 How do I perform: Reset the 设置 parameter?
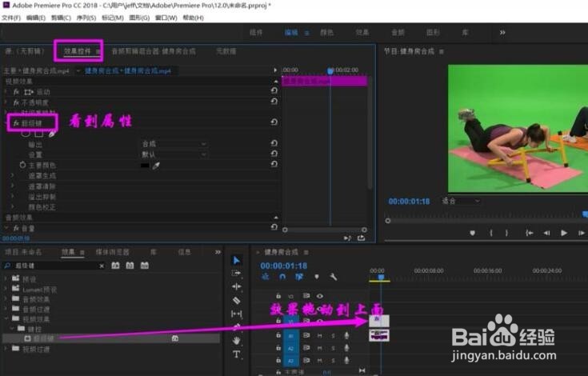(274, 154)
